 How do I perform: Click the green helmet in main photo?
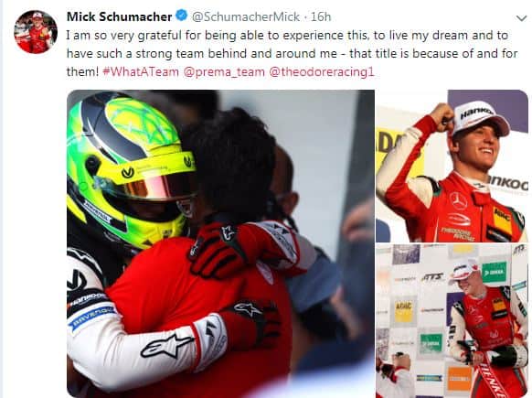point(131,170)
